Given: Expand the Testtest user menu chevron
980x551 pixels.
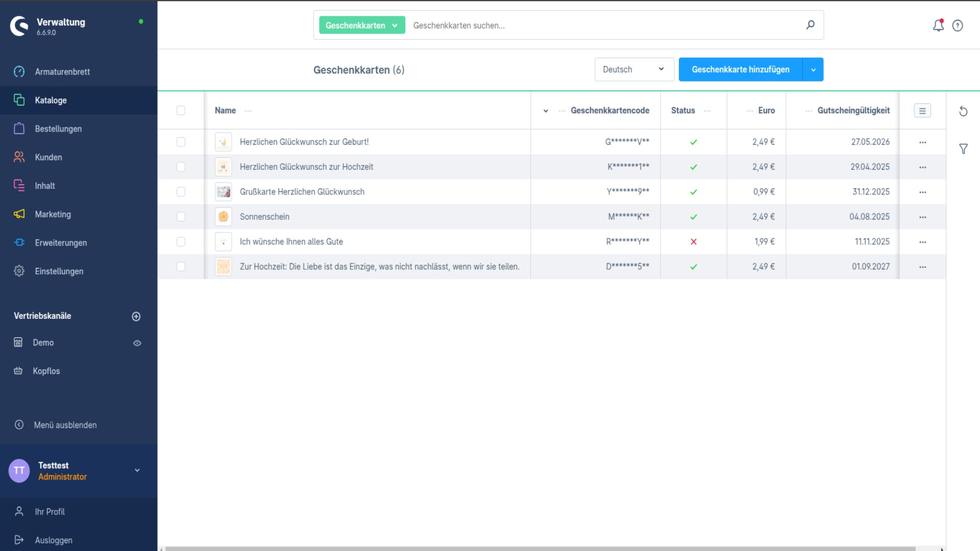Looking at the screenshot, I should 137,470.
